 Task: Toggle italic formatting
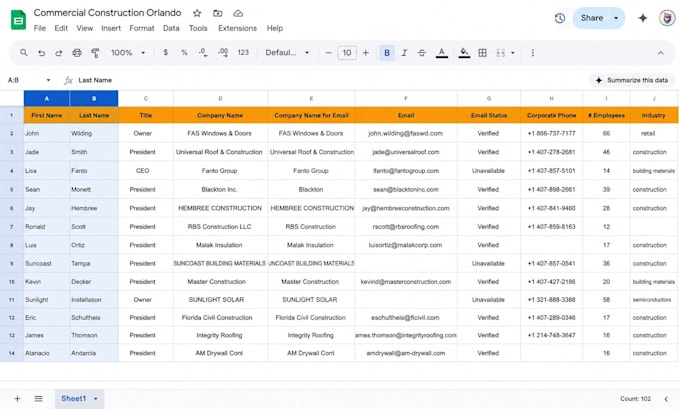(x=404, y=53)
